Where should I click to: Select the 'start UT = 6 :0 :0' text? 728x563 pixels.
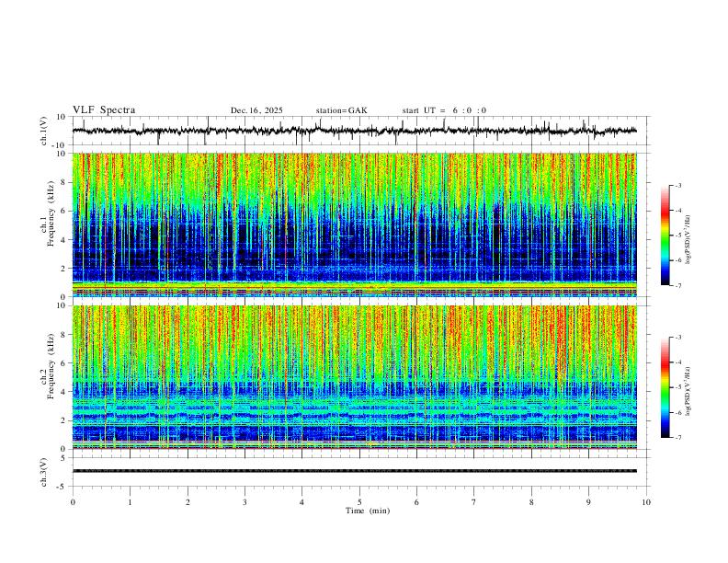tap(444, 110)
